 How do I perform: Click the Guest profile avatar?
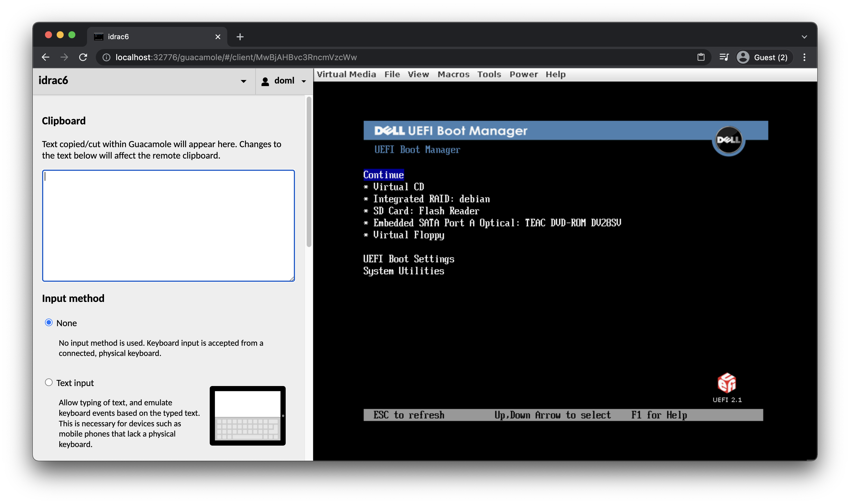[743, 57]
